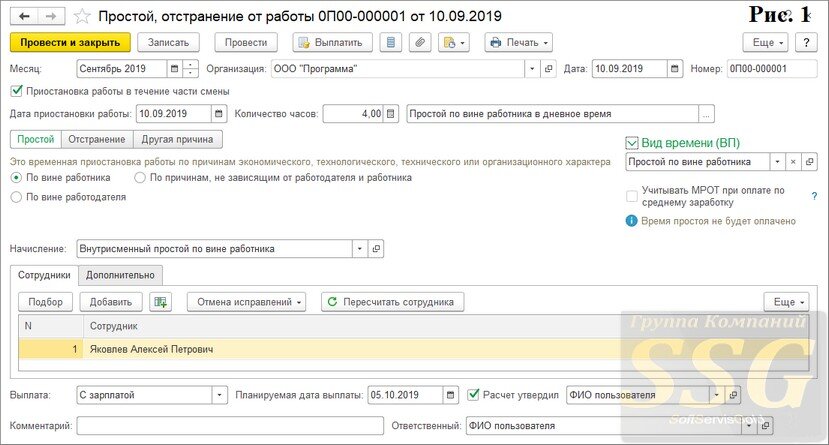Viewport: 829px width, 445px height.
Task: Open help with the question mark button
Action: tap(806, 42)
